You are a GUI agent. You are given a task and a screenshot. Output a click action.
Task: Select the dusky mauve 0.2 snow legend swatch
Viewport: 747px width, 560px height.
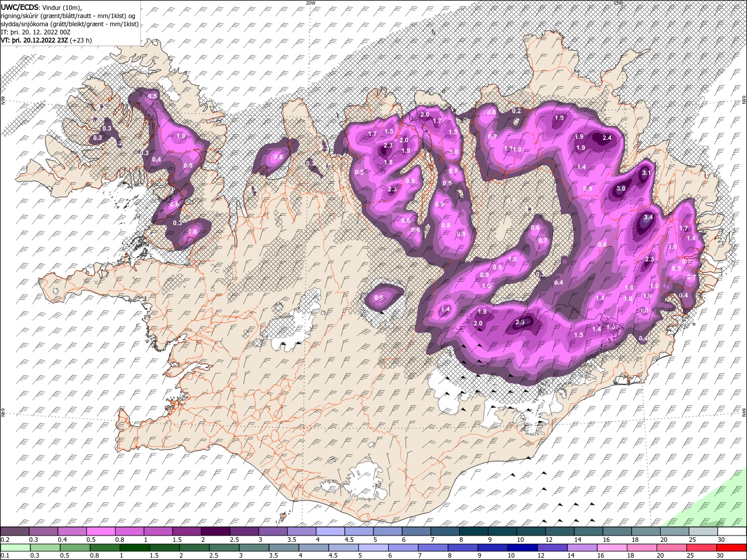coord(15,531)
